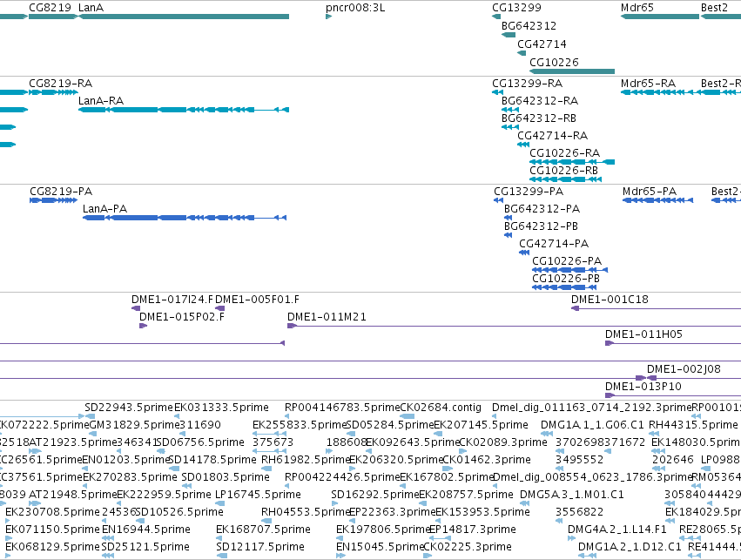Screen dimensions: 741x560
Task: Click the Mdr65-RA transcript label
Action: point(649,84)
